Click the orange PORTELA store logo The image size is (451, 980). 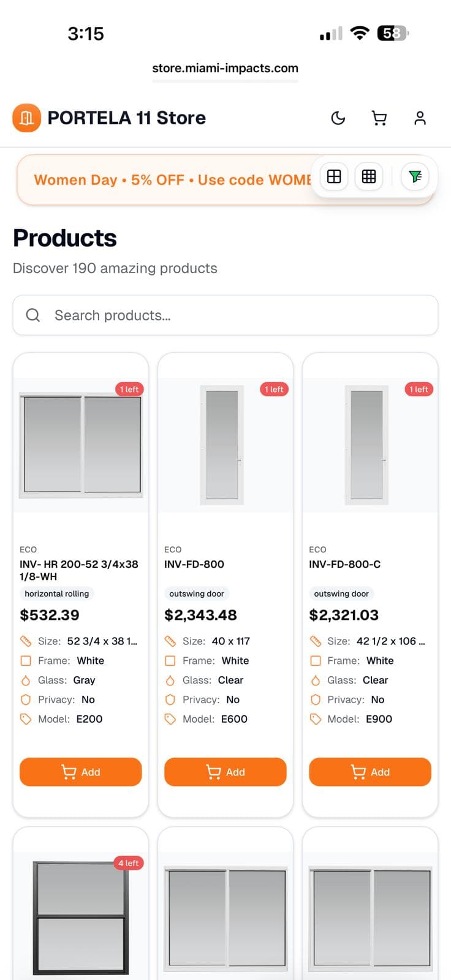[x=26, y=118]
